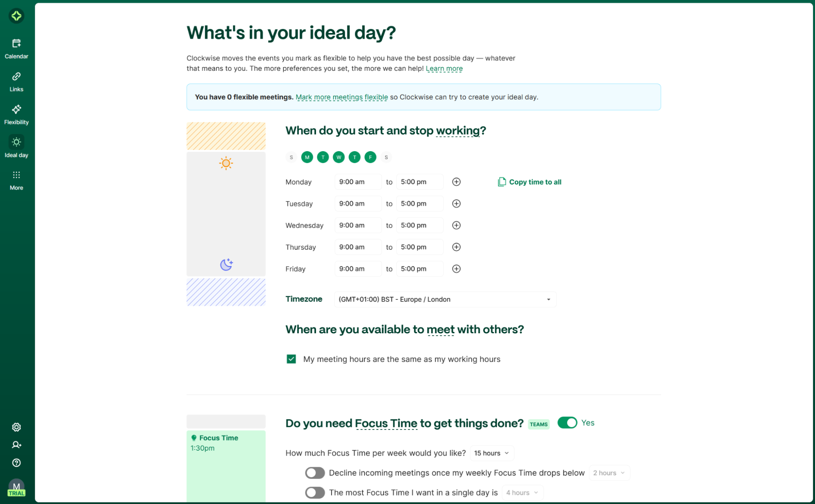Click plus icon next to Friday hours
The image size is (815, 504).
point(456,269)
